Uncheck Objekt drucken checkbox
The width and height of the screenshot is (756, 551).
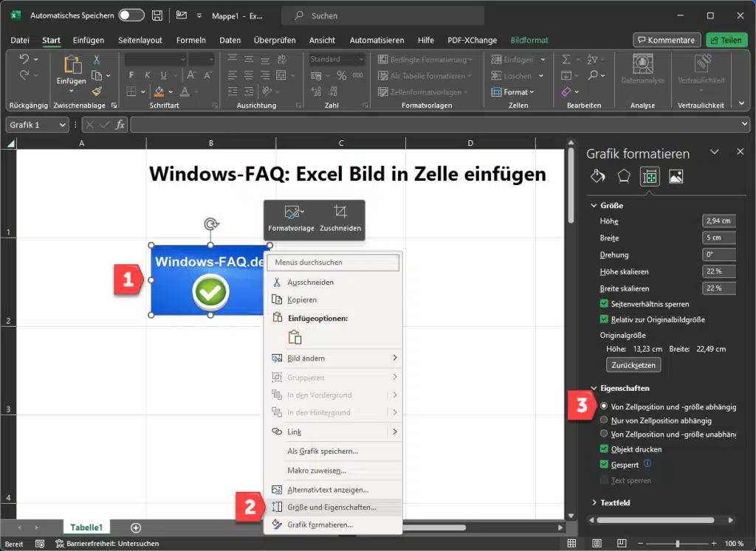pyautogui.click(x=604, y=448)
